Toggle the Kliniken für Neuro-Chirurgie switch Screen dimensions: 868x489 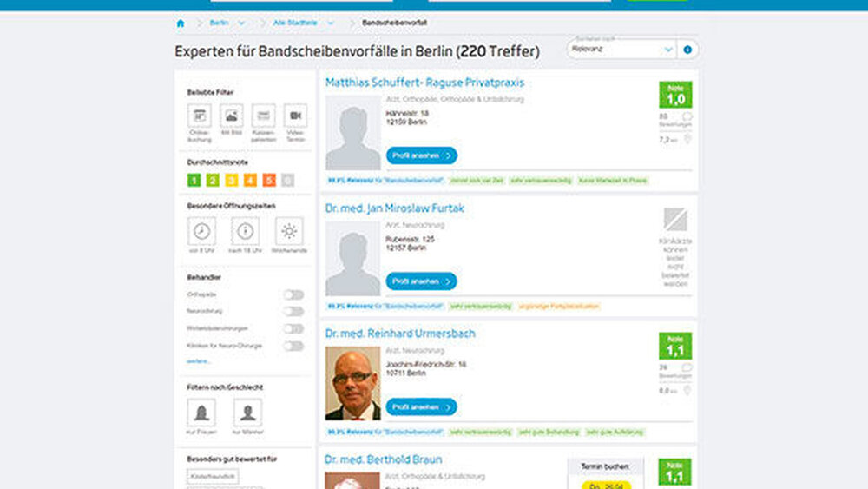pyautogui.click(x=293, y=346)
